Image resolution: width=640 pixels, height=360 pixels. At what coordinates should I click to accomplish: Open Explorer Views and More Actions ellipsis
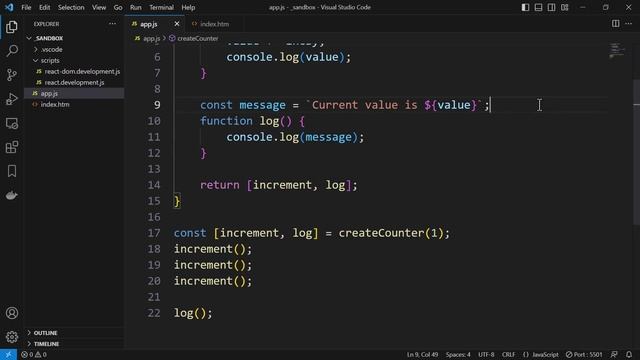(112, 24)
